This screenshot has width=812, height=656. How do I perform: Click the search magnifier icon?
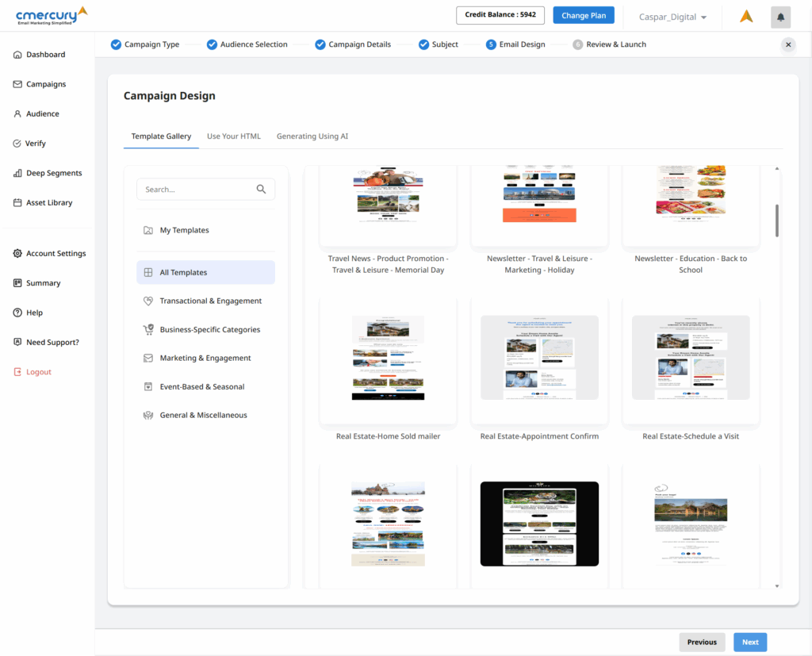coord(261,190)
